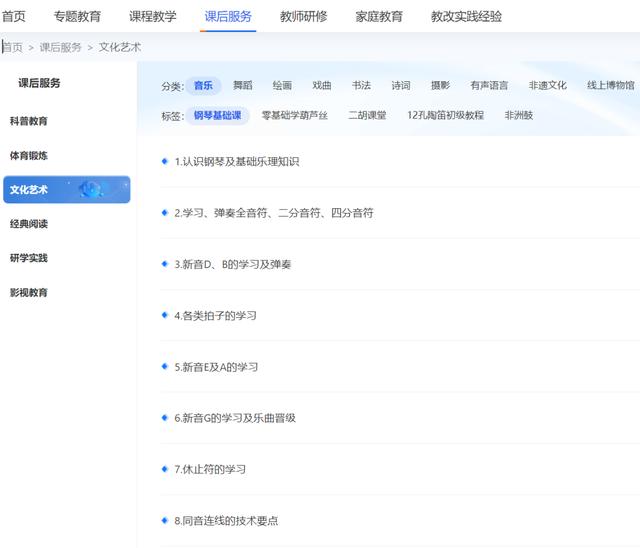
Task: Open 家庭教育 tab
Action: pos(379,17)
